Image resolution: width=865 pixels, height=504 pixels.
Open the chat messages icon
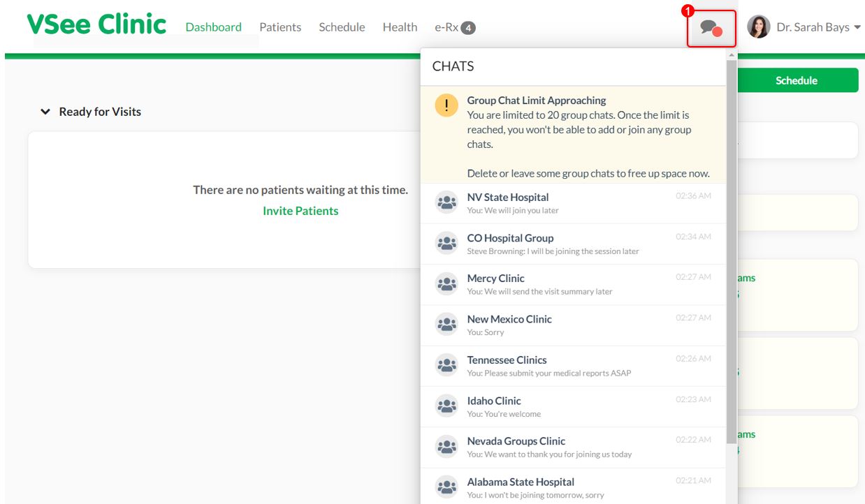pos(711,29)
